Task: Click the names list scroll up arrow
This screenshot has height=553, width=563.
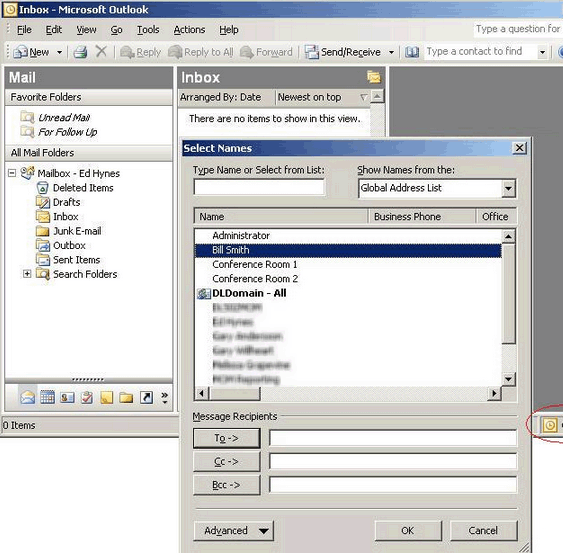Action: pyautogui.click(x=508, y=236)
